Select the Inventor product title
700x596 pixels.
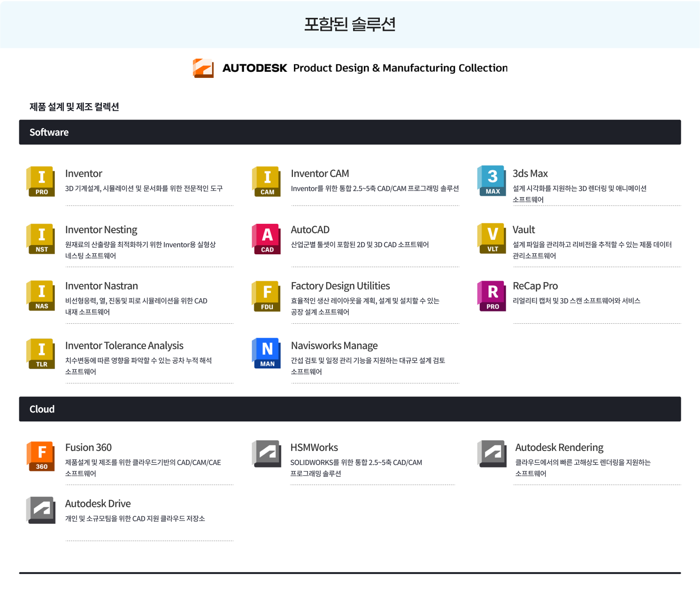[x=84, y=174]
